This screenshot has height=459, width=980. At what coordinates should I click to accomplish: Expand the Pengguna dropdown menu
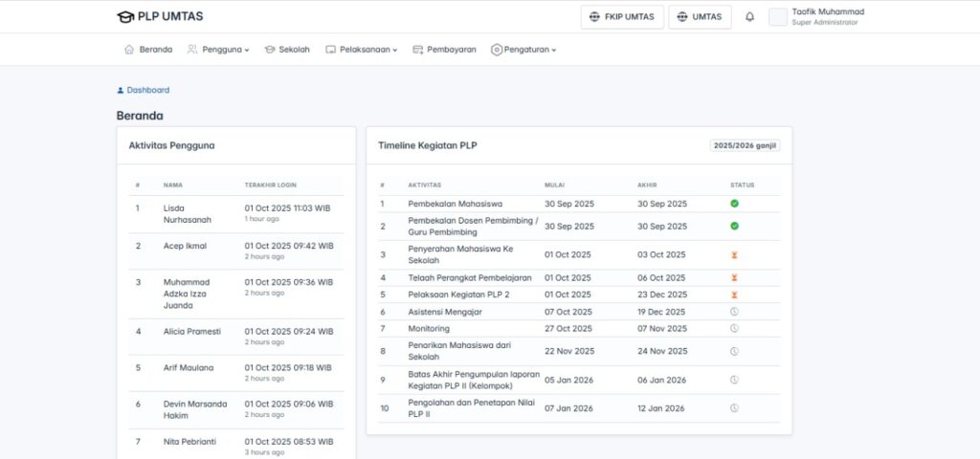(x=218, y=50)
